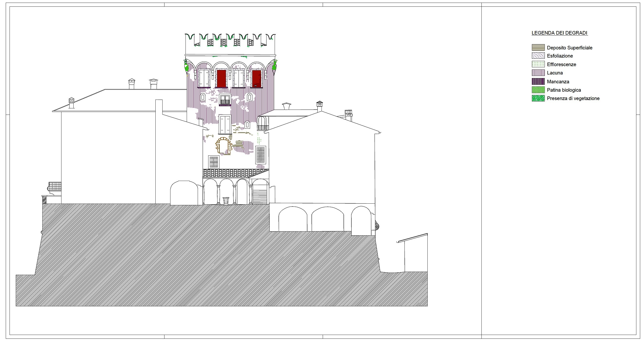Screen dimensions: 644x344
Task: Click the Esfoliazione dotted hatch swatch
Action: point(538,55)
